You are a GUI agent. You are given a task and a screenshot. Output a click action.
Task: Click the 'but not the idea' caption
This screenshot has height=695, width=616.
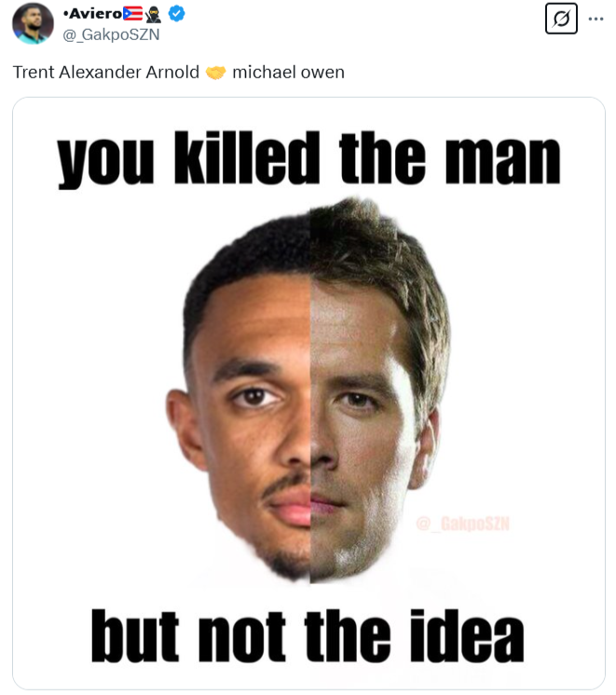coord(308,635)
